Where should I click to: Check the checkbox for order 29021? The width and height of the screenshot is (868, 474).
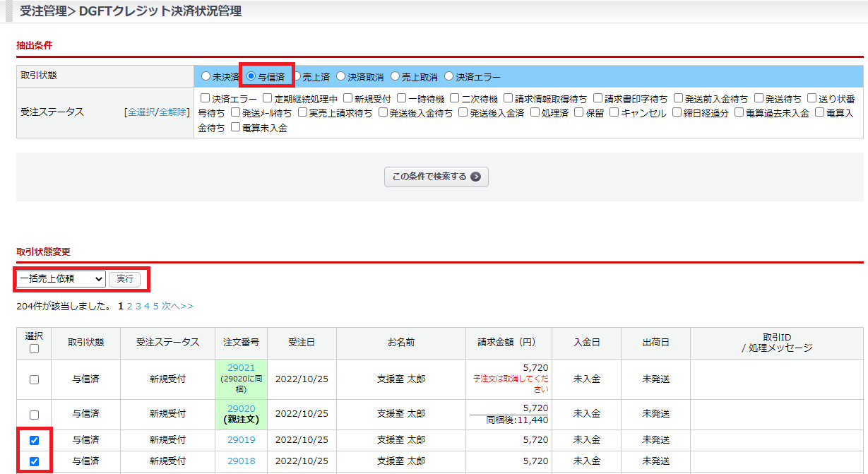click(x=34, y=379)
